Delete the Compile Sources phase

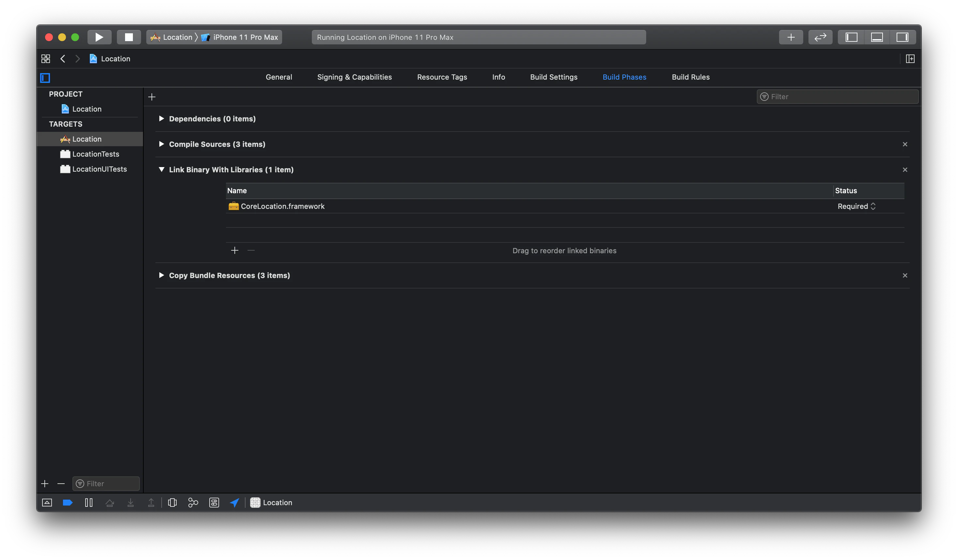pos(905,144)
